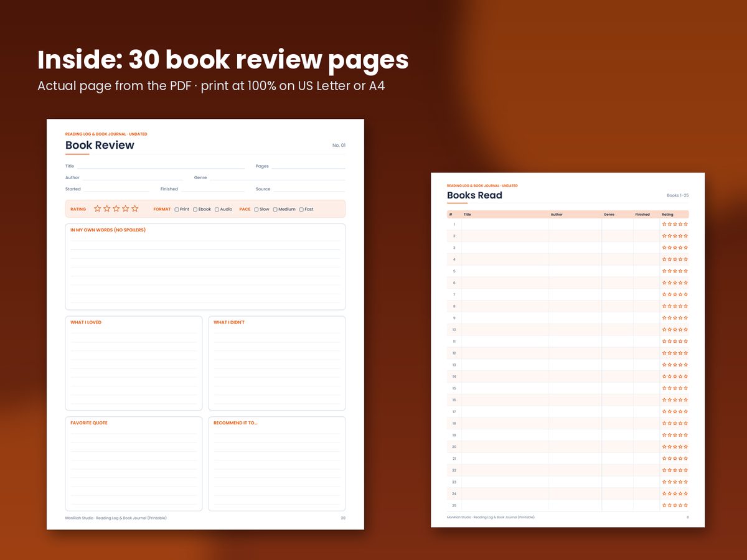
Task: Click the Title line on Book Review page
Action: point(161,167)
